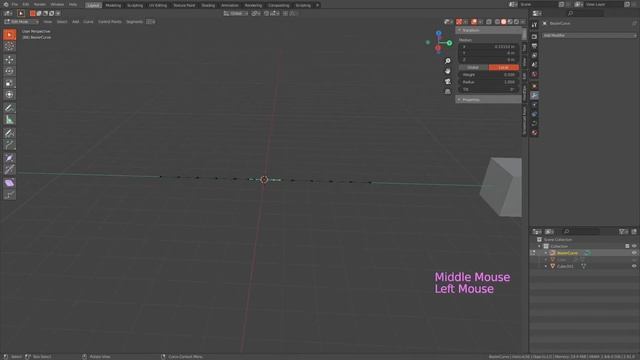Screen dimensions: 640x360
Task: Open transform orientation Global dropdown
Action: [236, 13]
